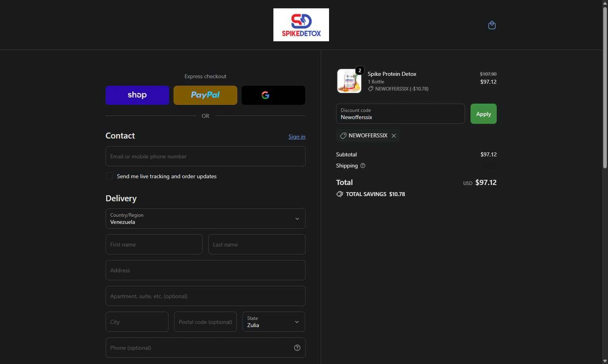Image resolution: width=608 pixels, height=364 pixels.
Task: Click the USD $97.12 total amount
Action: pos(480,183)
